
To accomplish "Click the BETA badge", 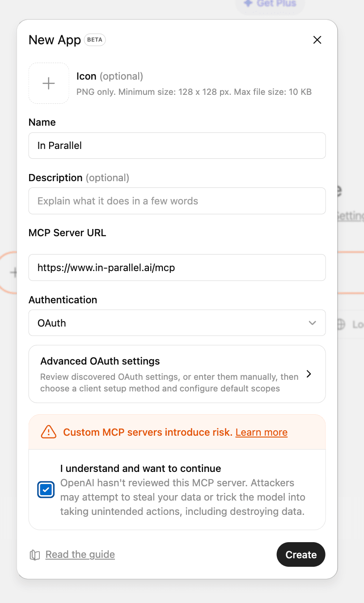I will pyautogui.click(x=94, y=40).
